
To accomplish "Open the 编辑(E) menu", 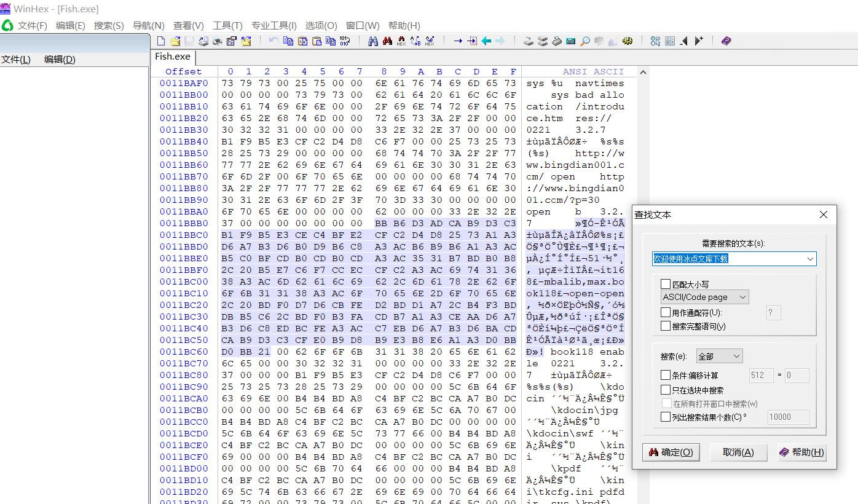I will pos(70,25).
